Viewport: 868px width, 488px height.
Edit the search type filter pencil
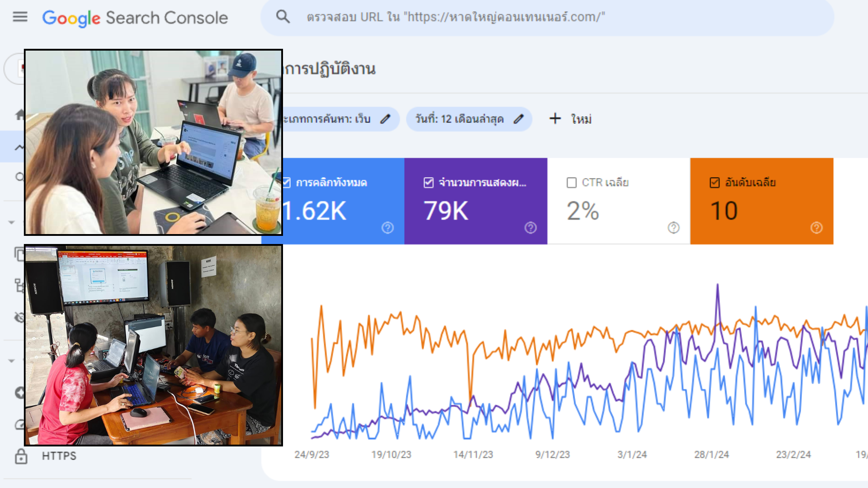385,119
